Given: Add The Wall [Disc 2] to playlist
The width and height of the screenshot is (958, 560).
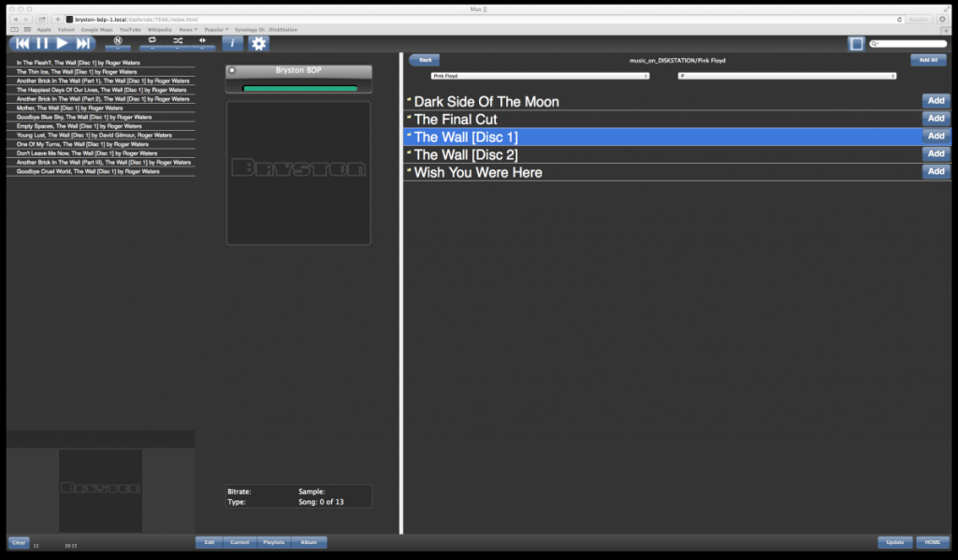Looking at the screenshot, I should [936, 154].
